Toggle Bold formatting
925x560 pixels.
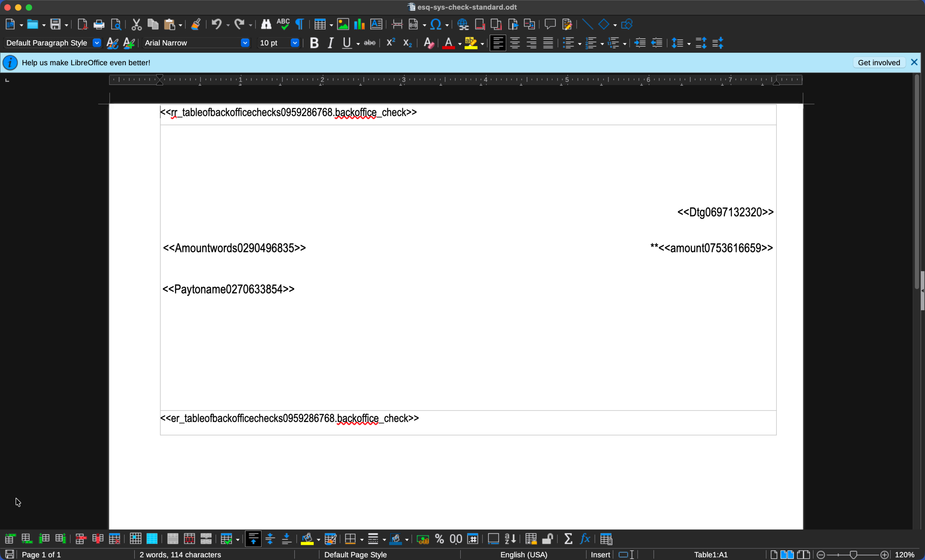pyautogui.click(x=314, y=43)
